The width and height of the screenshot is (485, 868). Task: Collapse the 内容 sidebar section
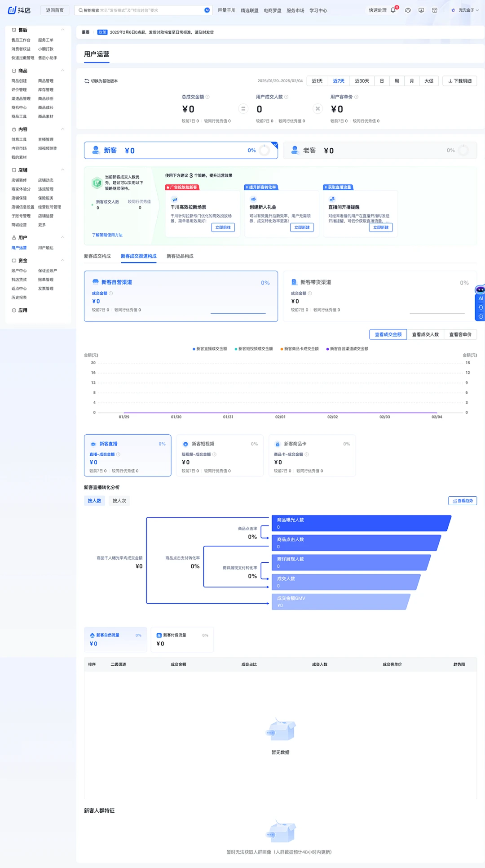[x=62, y=129]
